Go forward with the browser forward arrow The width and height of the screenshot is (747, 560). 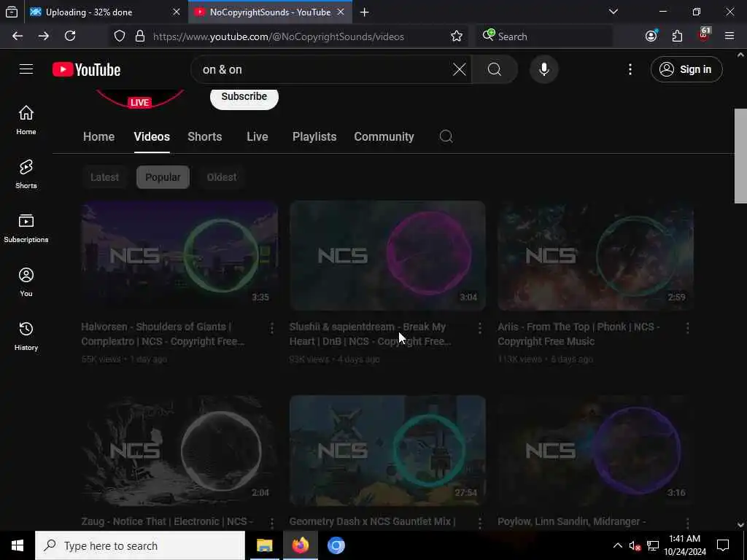43,36
